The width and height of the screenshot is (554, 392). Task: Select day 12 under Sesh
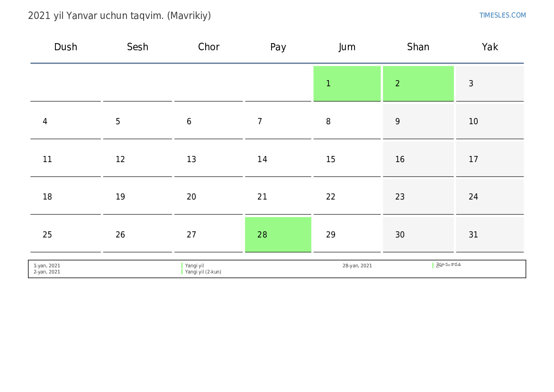coord(137,159)
